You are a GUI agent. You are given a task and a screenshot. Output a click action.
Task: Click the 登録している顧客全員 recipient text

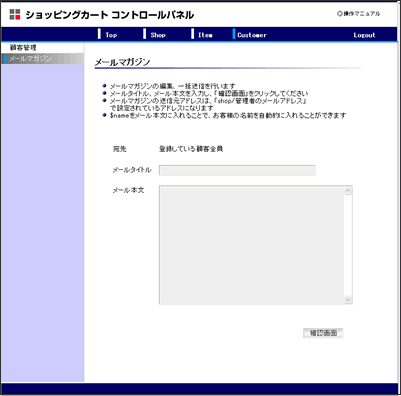tap(191, 149)
